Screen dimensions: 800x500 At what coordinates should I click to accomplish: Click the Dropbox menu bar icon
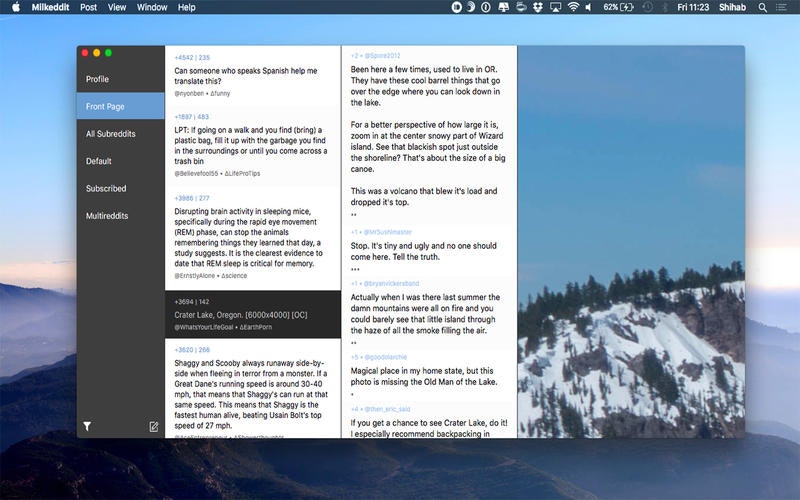538,7
